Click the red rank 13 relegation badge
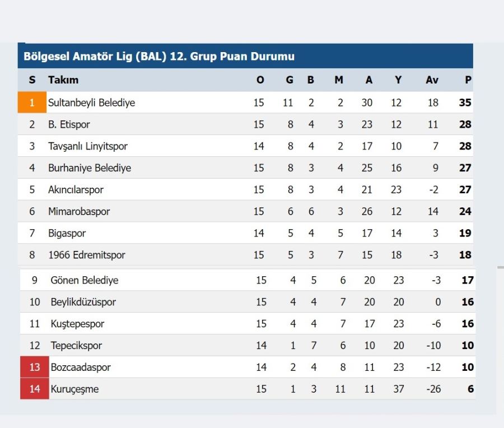504x428 pixels. point(35,367)
